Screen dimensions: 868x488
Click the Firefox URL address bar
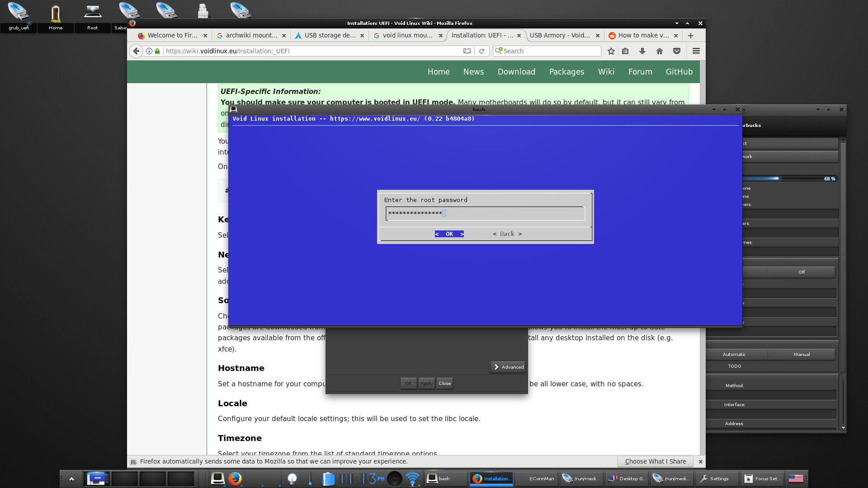[x=313, y=51]
